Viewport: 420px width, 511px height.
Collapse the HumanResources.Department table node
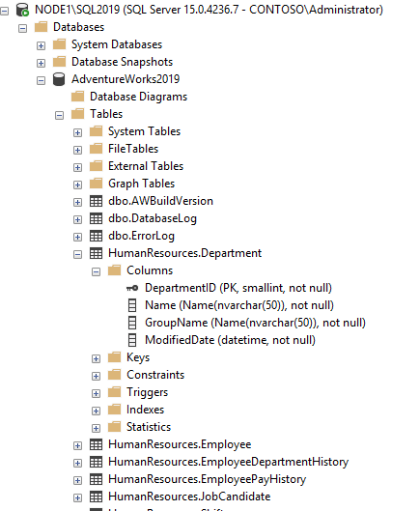pos(77,254)
